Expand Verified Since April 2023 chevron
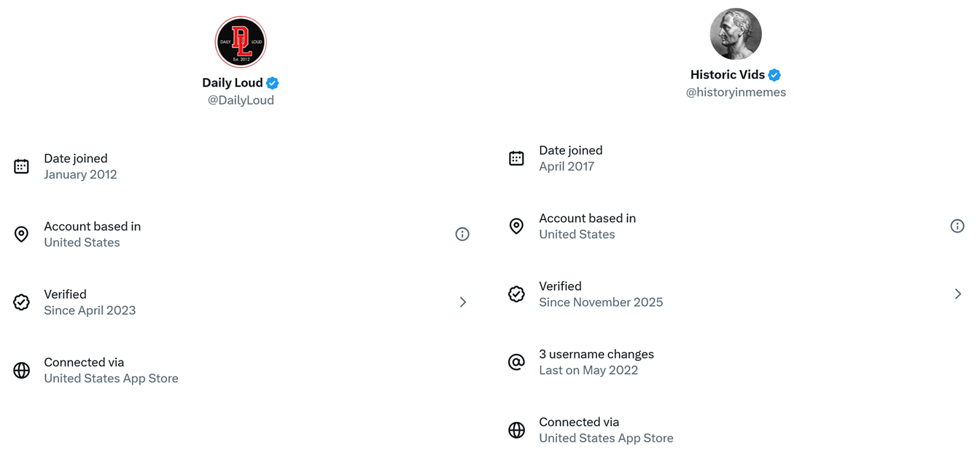Viewport: 980px width, 467px height. click(463, 302)
